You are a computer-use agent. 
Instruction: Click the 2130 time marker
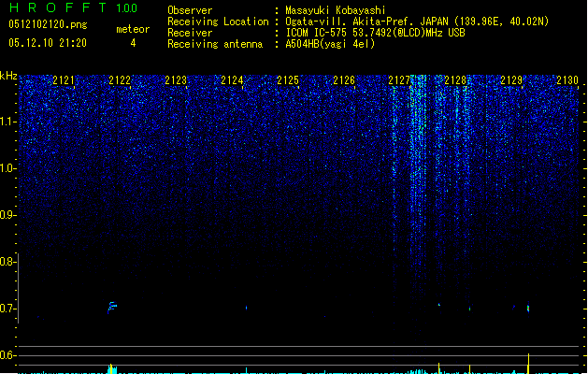click(x=567, y=79)
